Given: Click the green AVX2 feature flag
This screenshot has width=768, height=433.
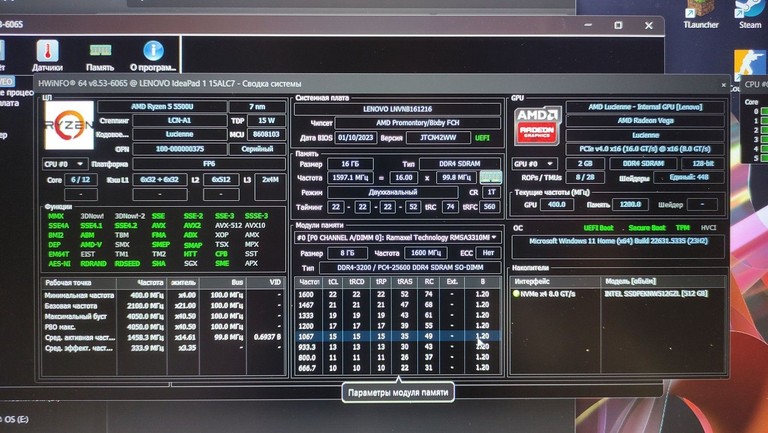Looking at the screenshot, I should pos(192,225).
